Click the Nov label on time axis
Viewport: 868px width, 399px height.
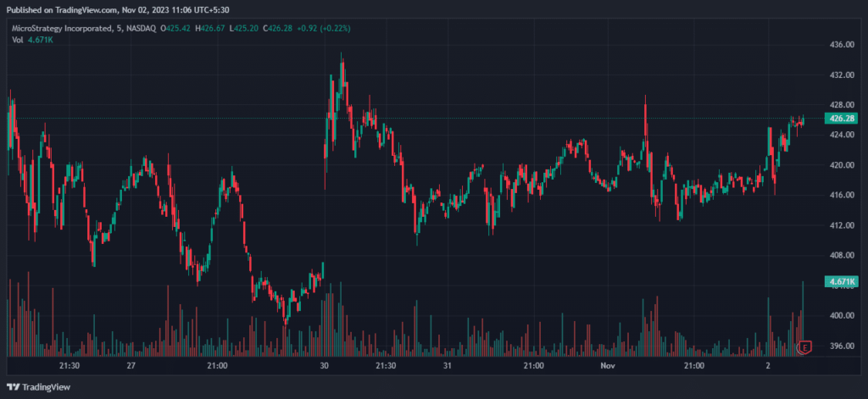(x=608, y=366)
